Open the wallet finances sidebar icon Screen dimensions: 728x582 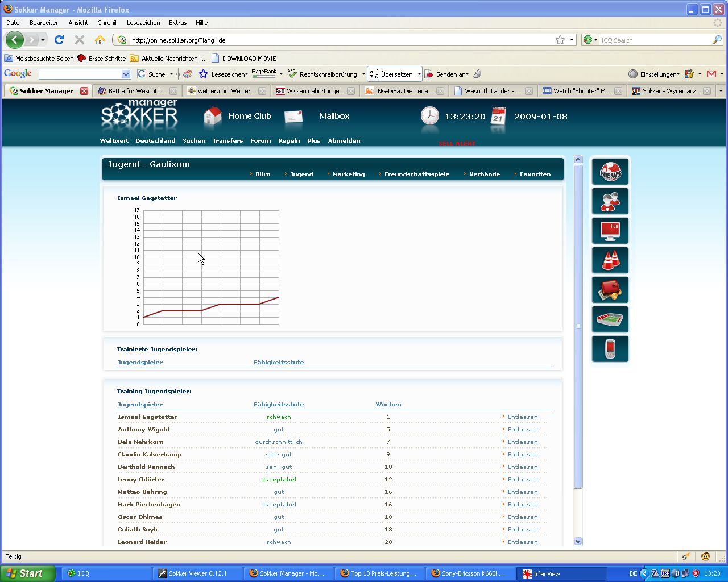coord(610,290)
